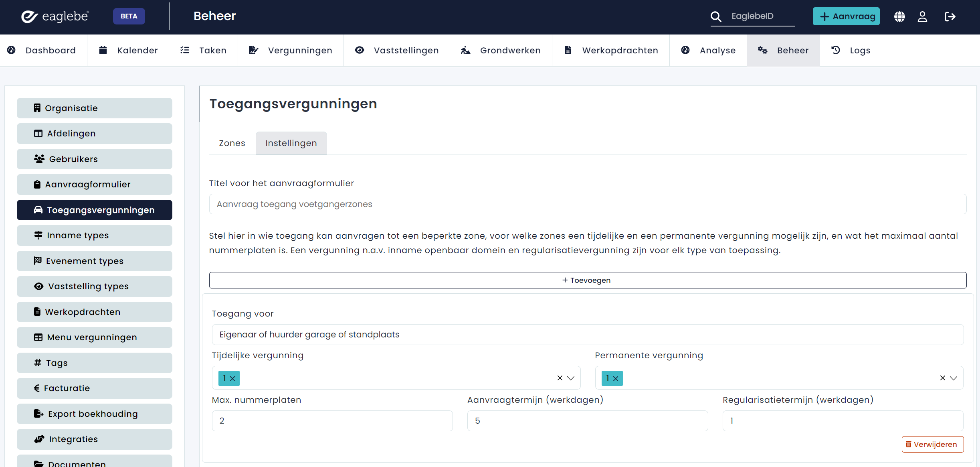Screen dimensions: 980x467
Task: Click the search magnifier icon
Action: [x=716, y=16]
